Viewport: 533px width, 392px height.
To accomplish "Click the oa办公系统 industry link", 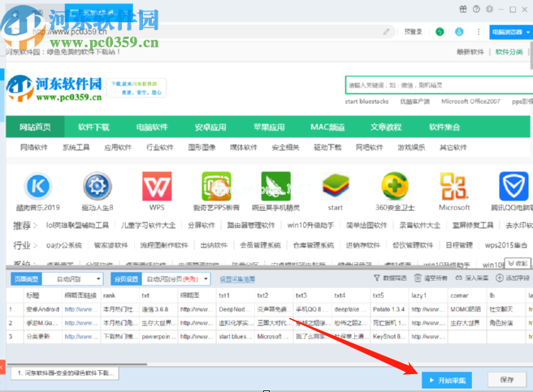I will tap(64, 245).
